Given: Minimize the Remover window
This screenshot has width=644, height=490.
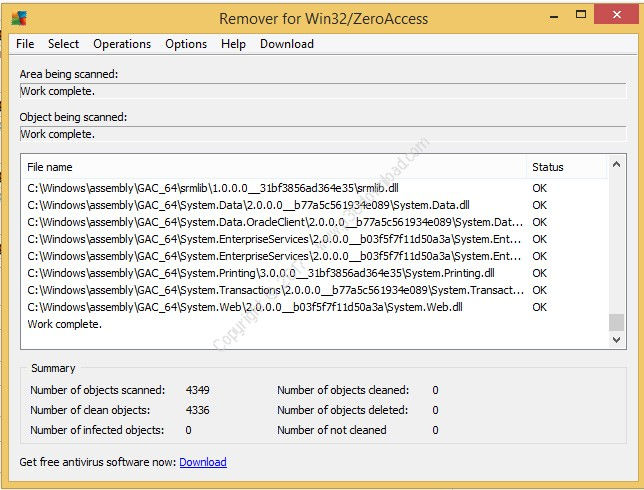Looking at the screenshot, I should (554, 15).
